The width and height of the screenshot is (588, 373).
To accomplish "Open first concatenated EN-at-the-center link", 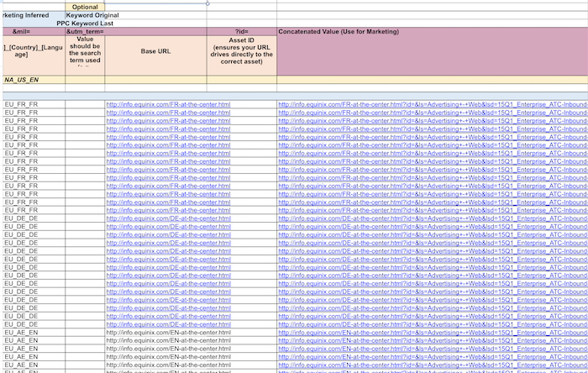I will tap(433, 333).
